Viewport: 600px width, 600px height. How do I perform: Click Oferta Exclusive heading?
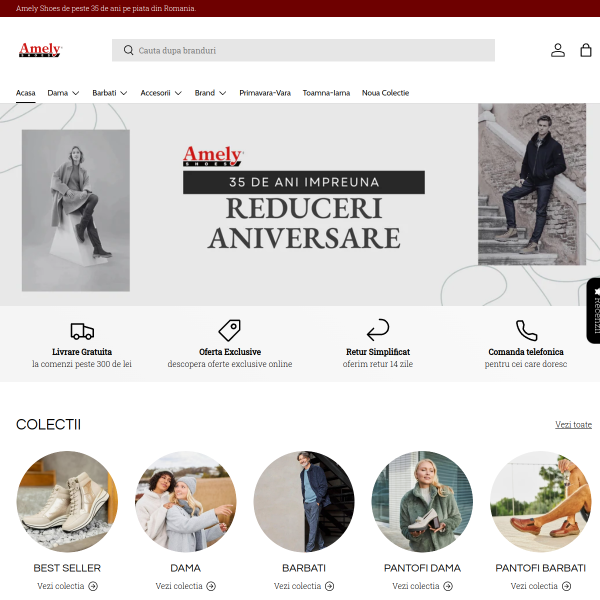pyautogui.click(x=230, y=352)
